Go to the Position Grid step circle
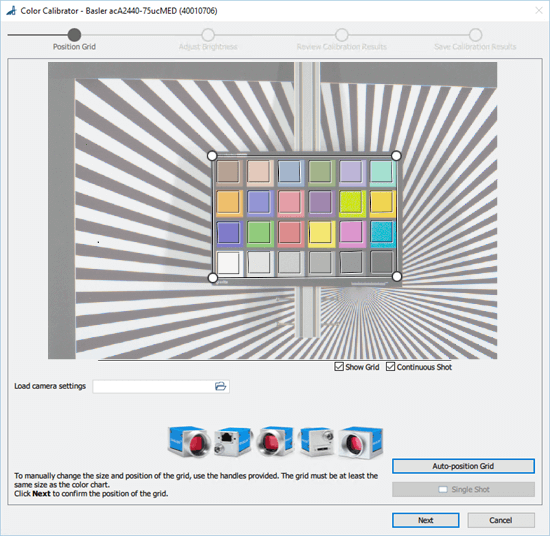Viewport: 551px width, 536px height. tap(74, 35)
